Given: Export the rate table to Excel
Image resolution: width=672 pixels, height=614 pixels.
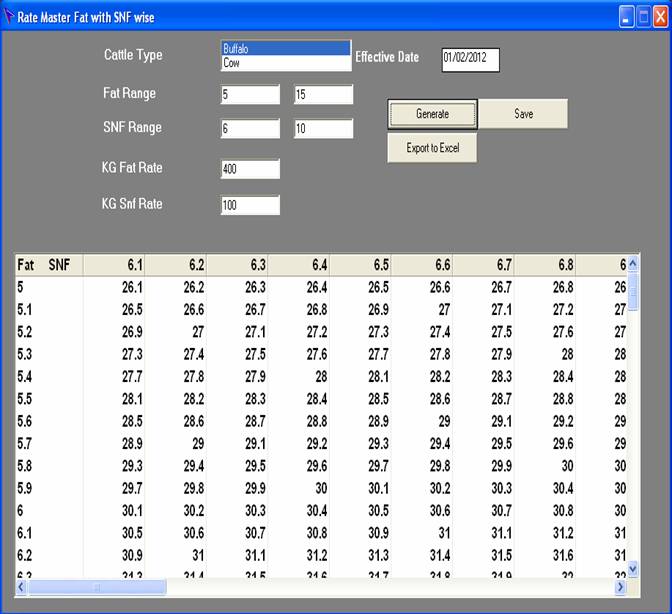Looking at the screenshot, I should pos(432,148).
